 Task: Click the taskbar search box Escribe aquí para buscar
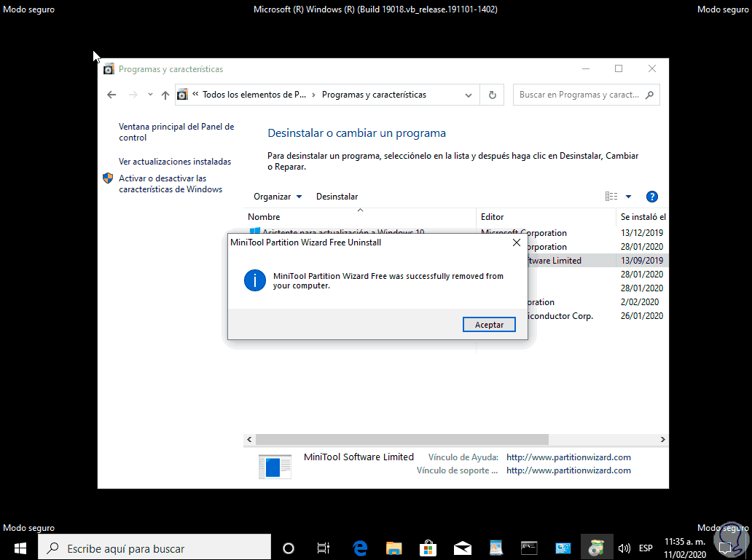point(154,548)
